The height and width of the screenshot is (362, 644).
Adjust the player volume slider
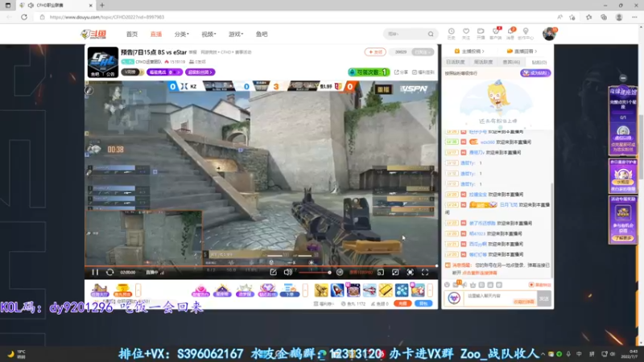(x=314, y=272)
